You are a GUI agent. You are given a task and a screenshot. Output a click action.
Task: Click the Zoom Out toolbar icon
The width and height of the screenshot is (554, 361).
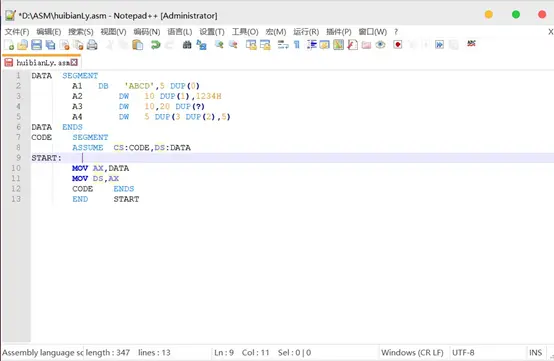pyautogui.click(x=233, y=45)
